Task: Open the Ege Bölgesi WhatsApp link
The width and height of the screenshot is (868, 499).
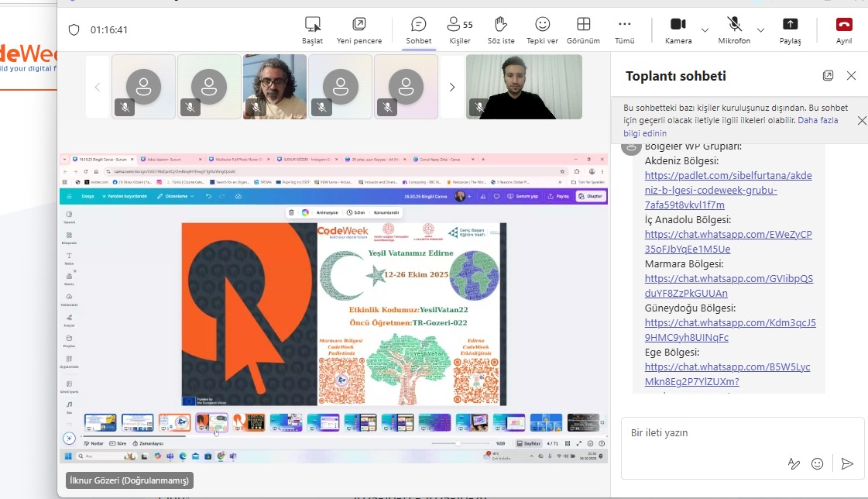Action: point(727,373)
